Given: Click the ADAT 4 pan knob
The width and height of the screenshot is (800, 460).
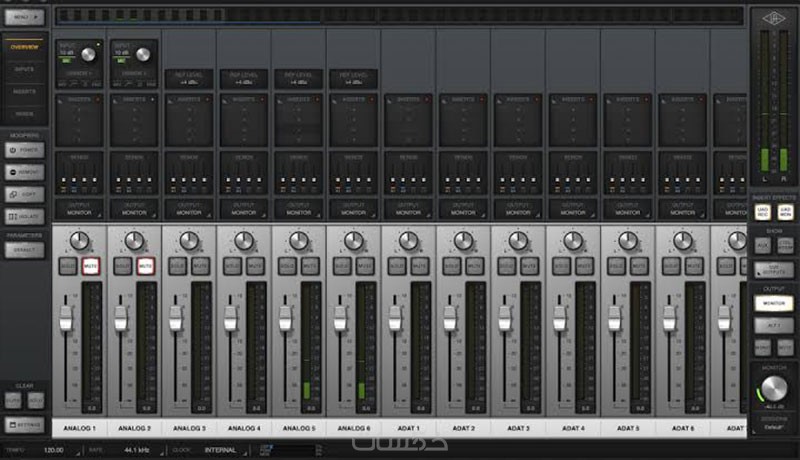Looking at the screenshot, I should tap(573, 241).
